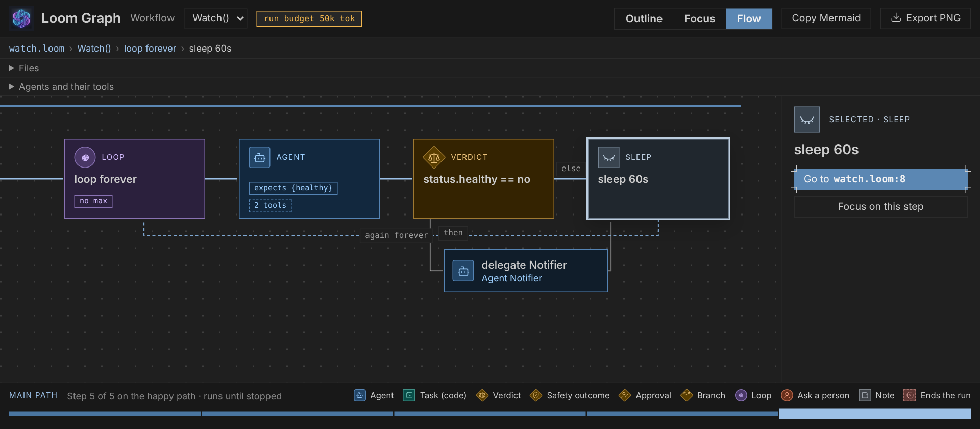Screen dimensions: 980x429
Task: Click the Verdict legend icon
Action: point(482,395)
